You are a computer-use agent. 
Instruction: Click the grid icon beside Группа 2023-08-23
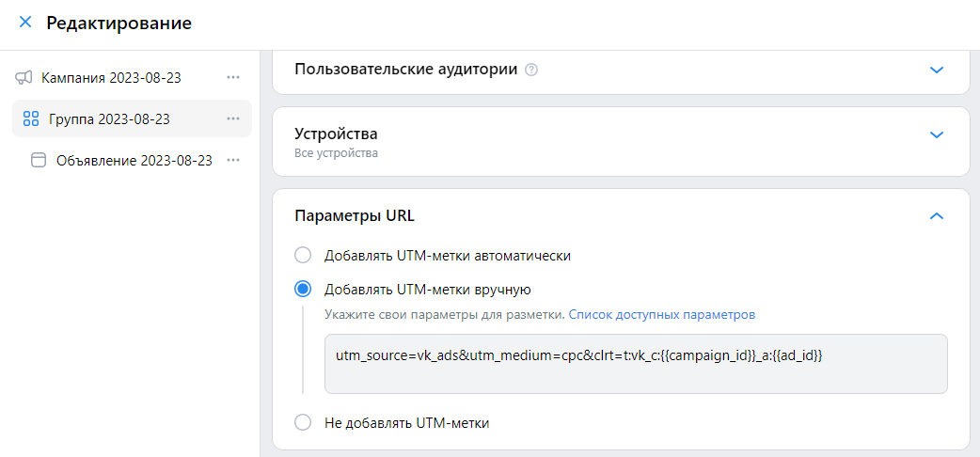(x=31, y=118)
